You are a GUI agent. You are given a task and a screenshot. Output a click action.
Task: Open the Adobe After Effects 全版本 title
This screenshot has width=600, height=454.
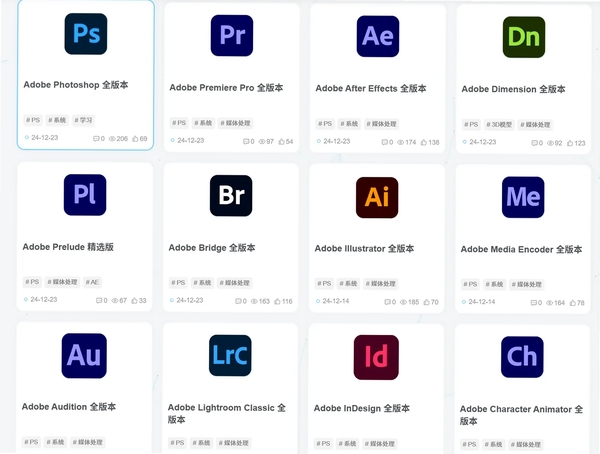tap(371, 88)
